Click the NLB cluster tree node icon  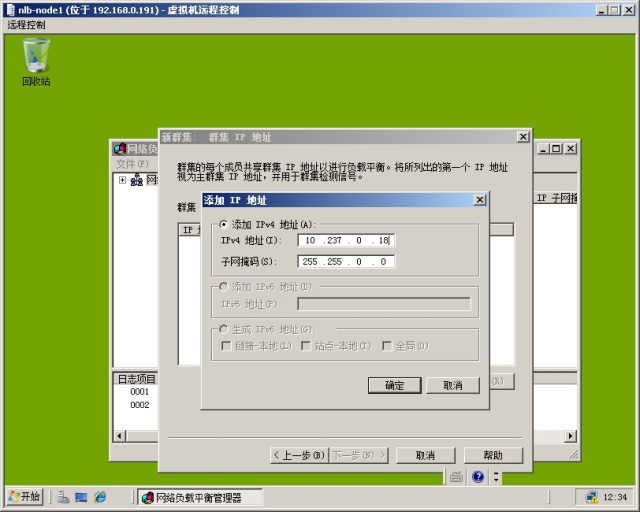[x=137, y=180]
